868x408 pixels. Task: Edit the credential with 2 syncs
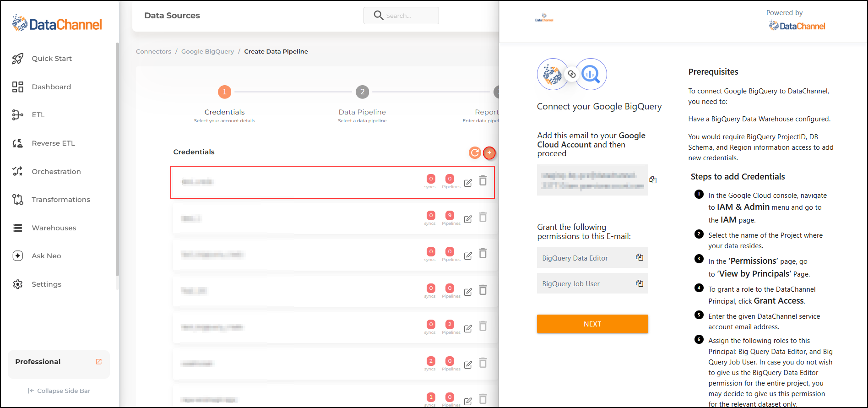pos(468,365)
